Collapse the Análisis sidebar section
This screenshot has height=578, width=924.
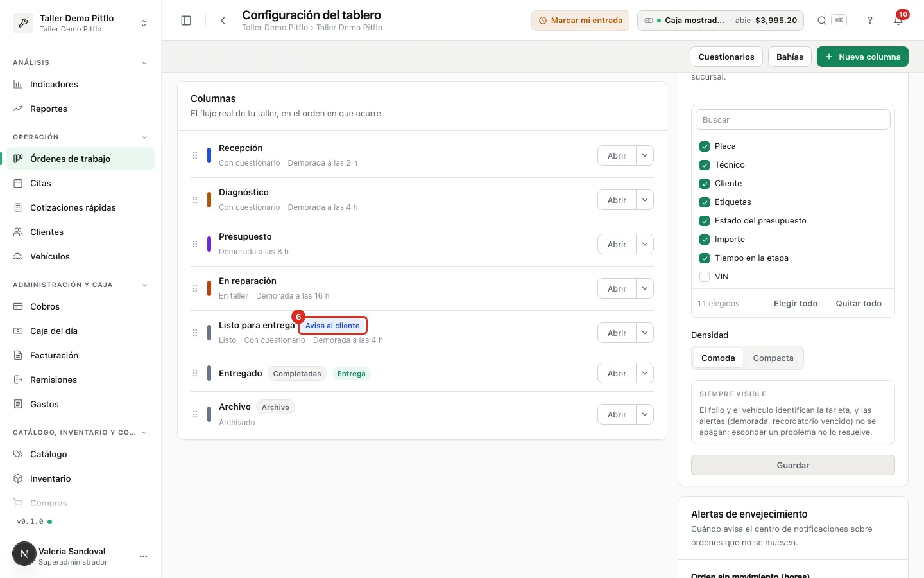(x=144, y=62)
